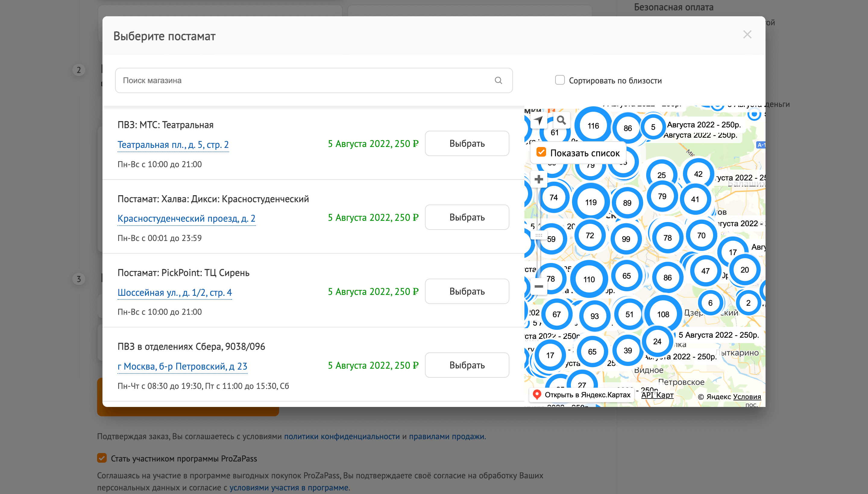Screen dimensions: 868x494
Task: Toggle 'Стать участником программы ProZaPass' checkbox
Action: [x=102, y=458]
